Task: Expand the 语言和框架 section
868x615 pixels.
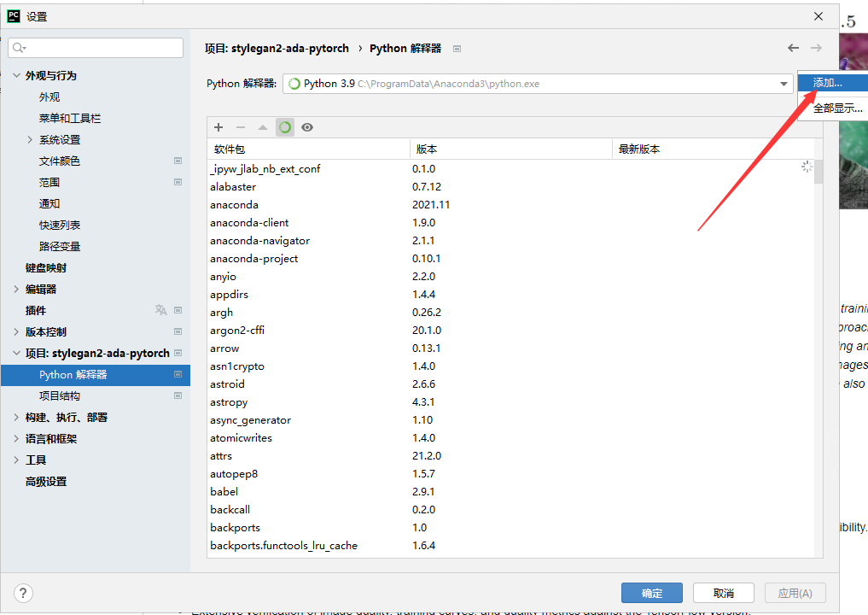Action: click(x=16, y=438)
